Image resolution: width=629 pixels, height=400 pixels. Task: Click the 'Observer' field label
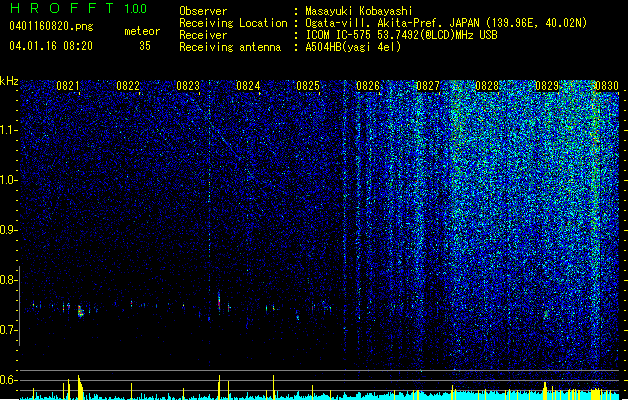tap(203, 11)
